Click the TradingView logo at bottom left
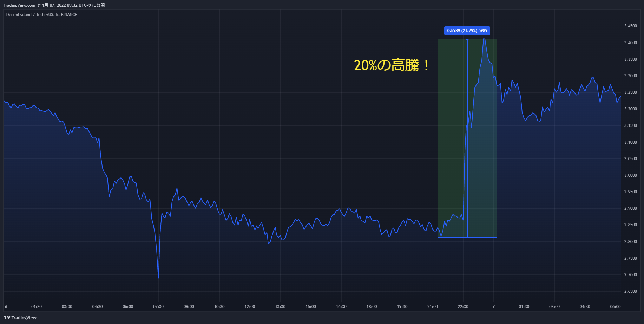Screen dimensions: 644x324 20,318
